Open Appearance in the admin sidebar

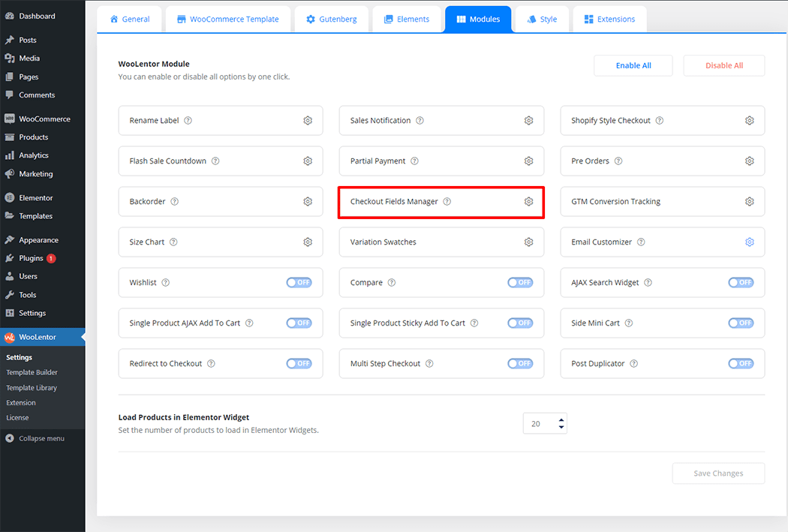point(42,240)
